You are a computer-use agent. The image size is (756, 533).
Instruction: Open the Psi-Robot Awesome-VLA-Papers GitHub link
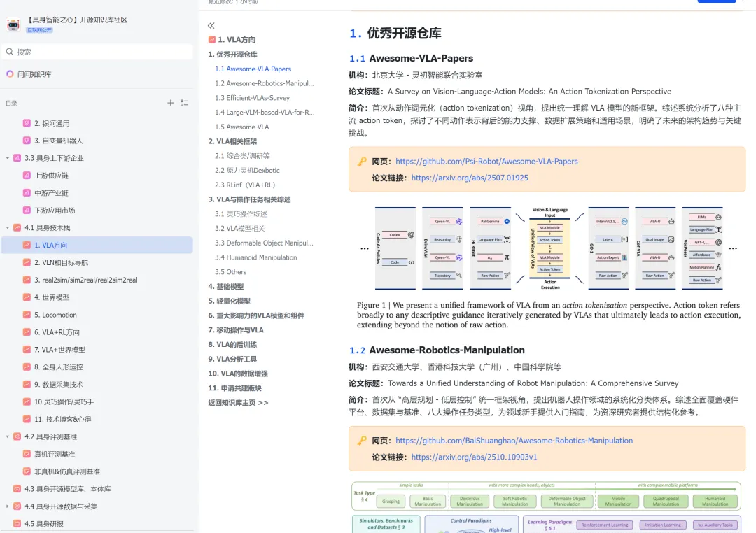pyautogui.click(x=486, y=162)
